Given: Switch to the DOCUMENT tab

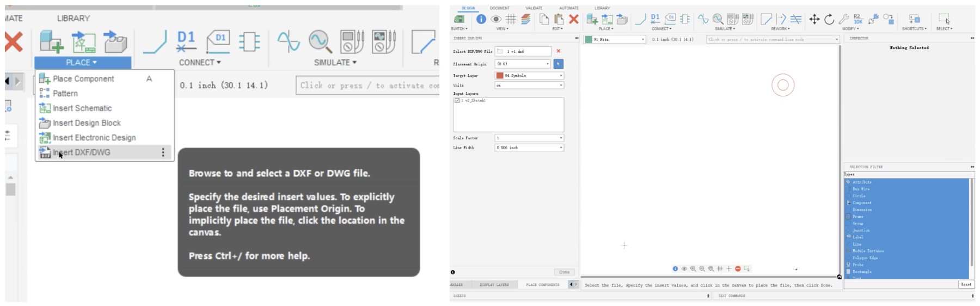Looking at the screenshot, I should 499,8.
